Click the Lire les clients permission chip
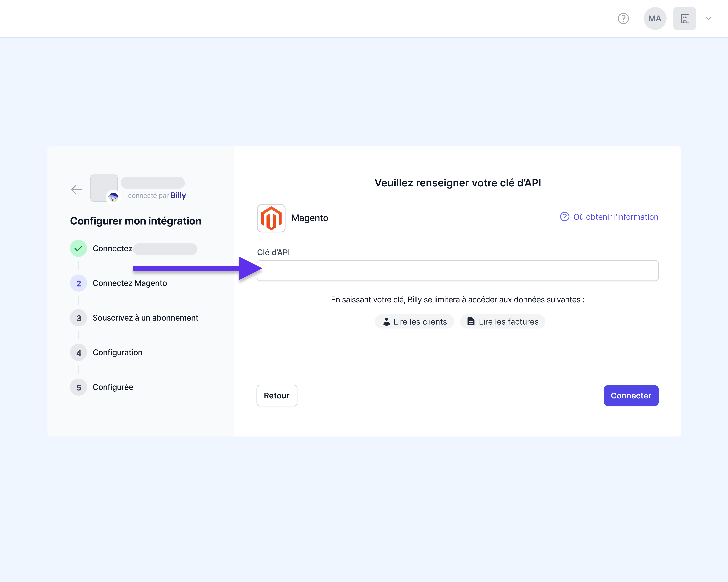The image size is (728, 582). point(414,322)
